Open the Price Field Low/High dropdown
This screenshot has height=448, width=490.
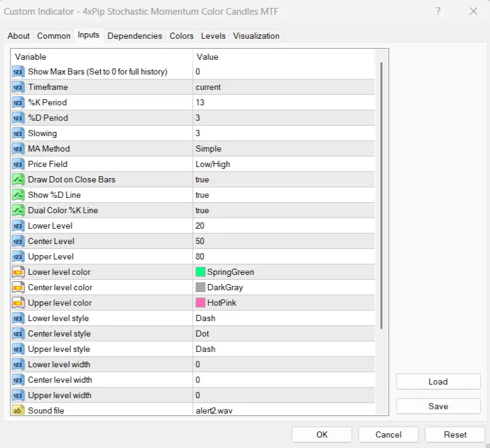(284, 164)
